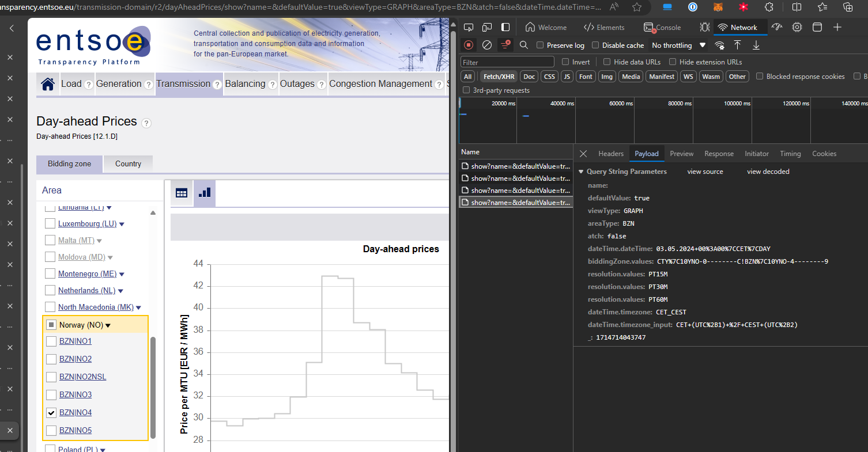Open DevTools settings gear icon
Screen dimensions: 868x452
point(797,27)
